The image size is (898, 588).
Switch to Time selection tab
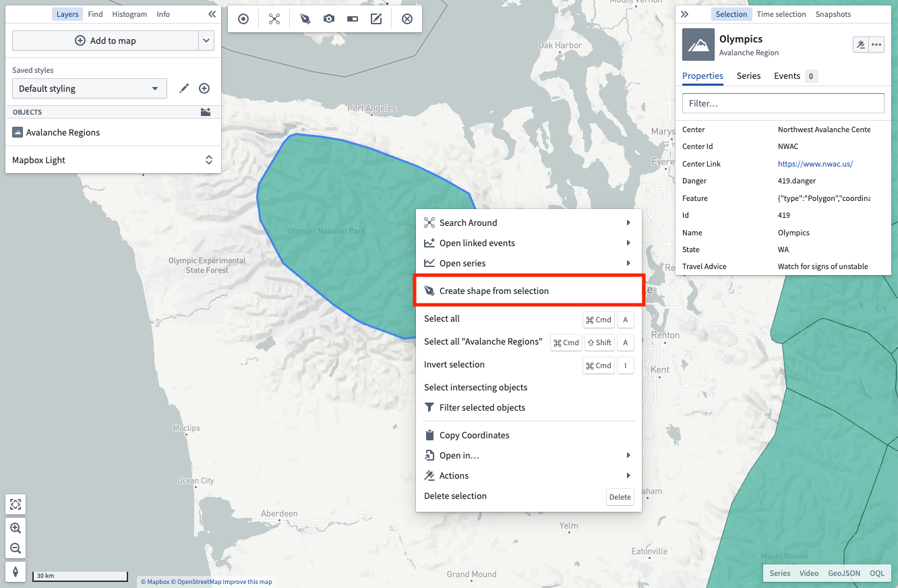click(781, 14)
